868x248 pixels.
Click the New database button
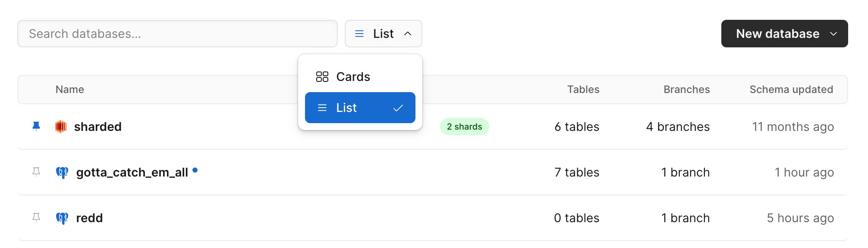click(x=777, y=34)
